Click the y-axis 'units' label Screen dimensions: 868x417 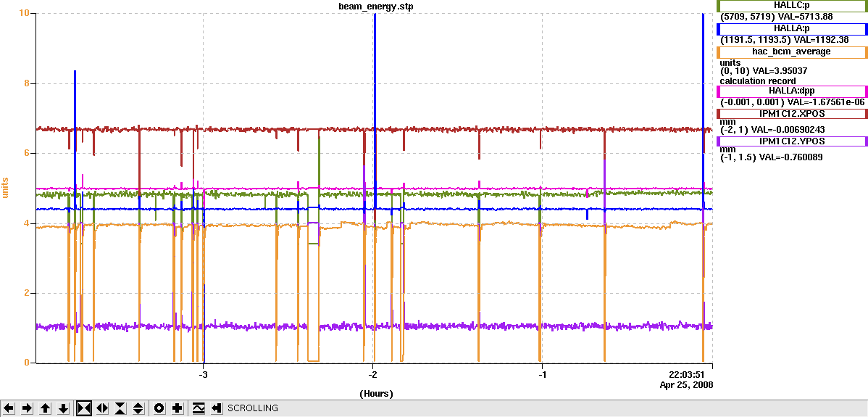pyautogui.click(x=6, y=189)
